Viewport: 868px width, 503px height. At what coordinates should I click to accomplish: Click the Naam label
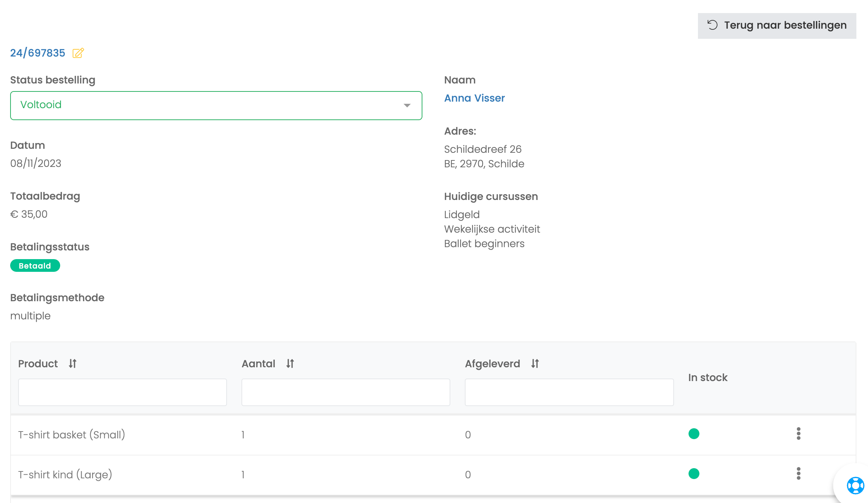(460, 80)
